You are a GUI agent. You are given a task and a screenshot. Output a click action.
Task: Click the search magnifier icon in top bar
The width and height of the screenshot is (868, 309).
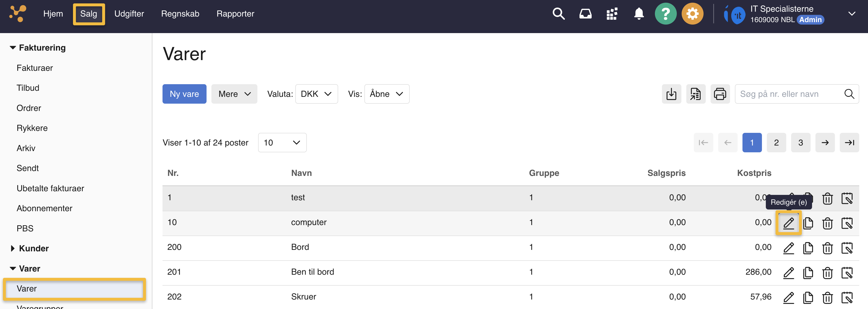click(558, 14)
